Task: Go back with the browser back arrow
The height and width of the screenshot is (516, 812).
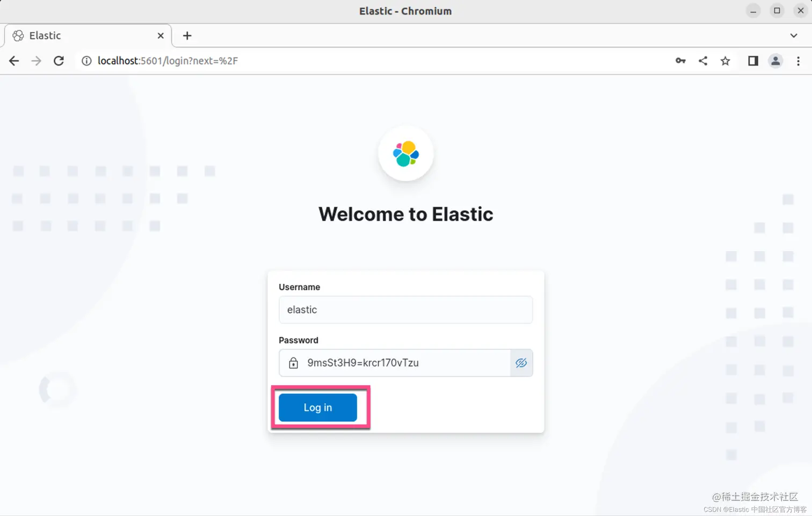Action: pyautogui.click(x=14, y=61)
